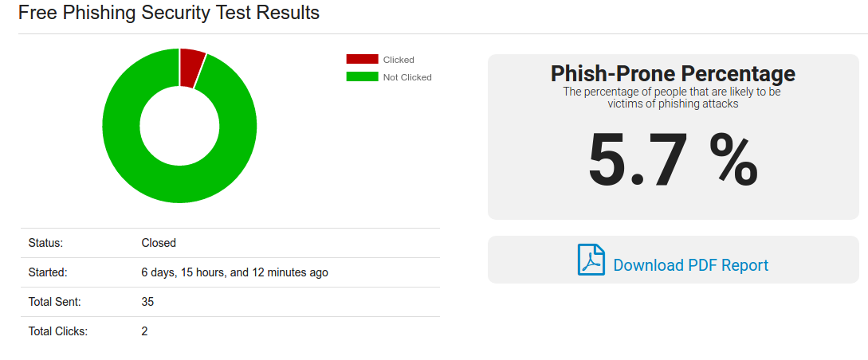Select the Closed status value
This screenshot has width=868, height=360.
click(x=159, y=243)
